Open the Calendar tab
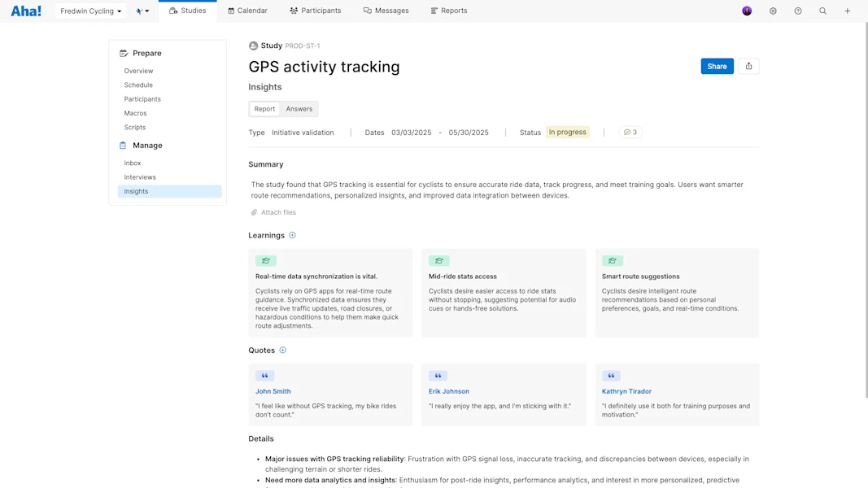The width and height of the screenshot is (868, 488). 247,11
